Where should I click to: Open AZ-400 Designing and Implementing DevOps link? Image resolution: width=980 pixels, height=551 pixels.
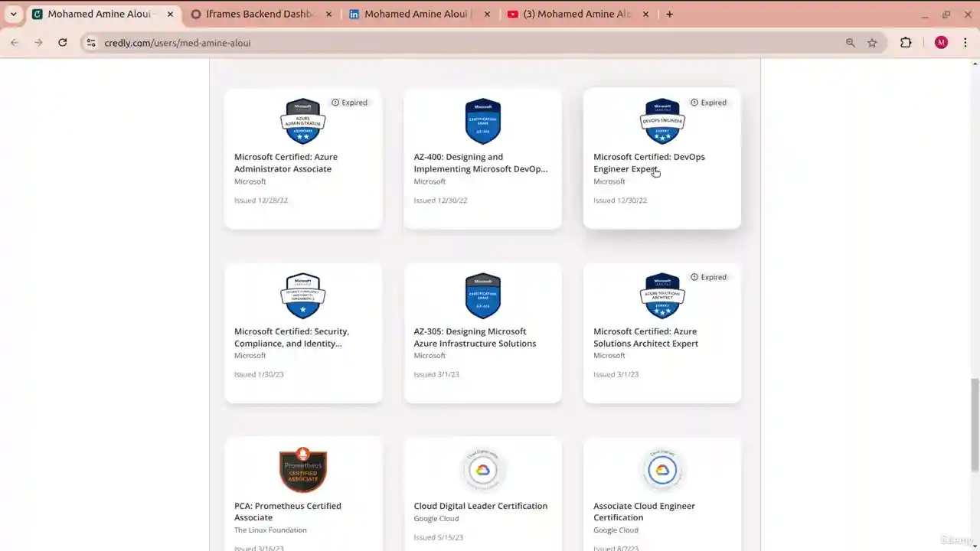[x=481, y=163]
